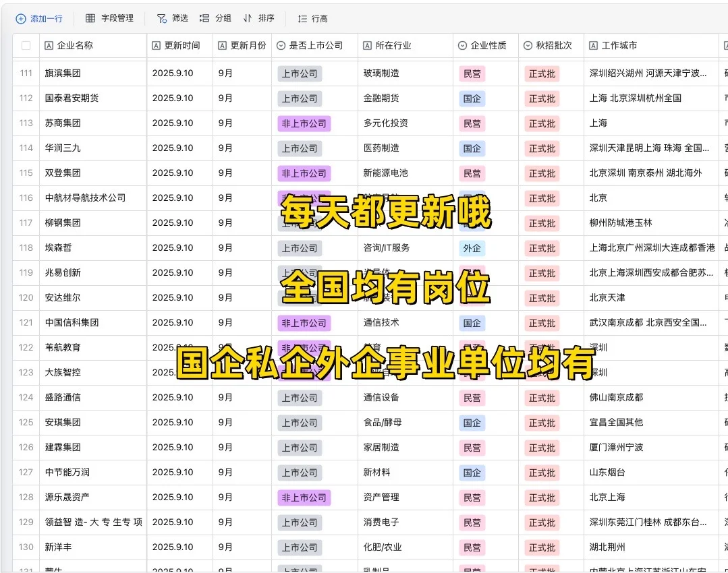The height and width of the screenshot is (573, 728).
Task: Click 民营 tag in 双登集团 row
Action: (x=472, y=173)
